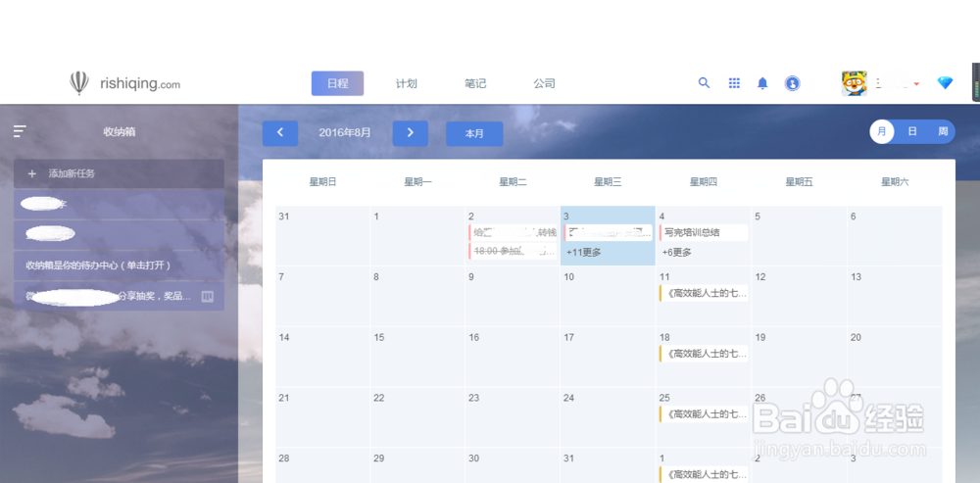Click the blue diamond VIP icon
Viewport: 980px width, 483px height.
945,83
